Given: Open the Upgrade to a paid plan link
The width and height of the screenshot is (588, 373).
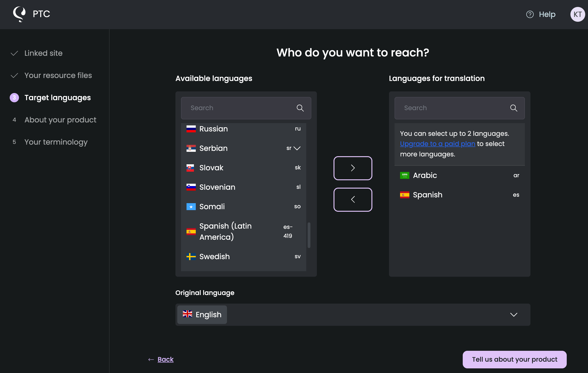Looking at the screenshot, I should click(438, 144).
